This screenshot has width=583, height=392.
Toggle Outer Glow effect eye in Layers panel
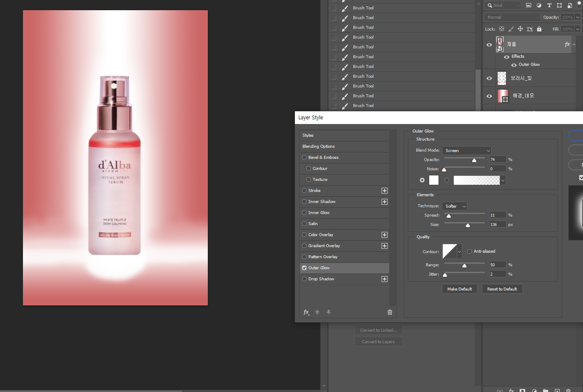(x=514, y=65)
